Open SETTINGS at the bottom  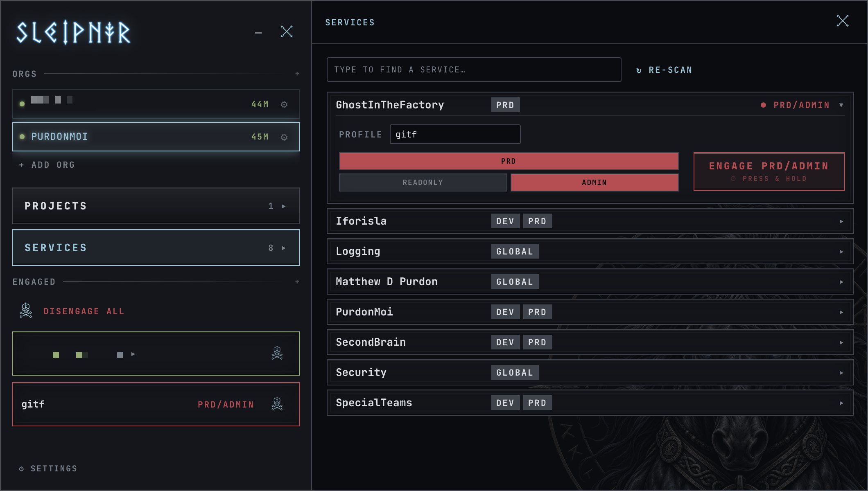(x=48, y=468)
